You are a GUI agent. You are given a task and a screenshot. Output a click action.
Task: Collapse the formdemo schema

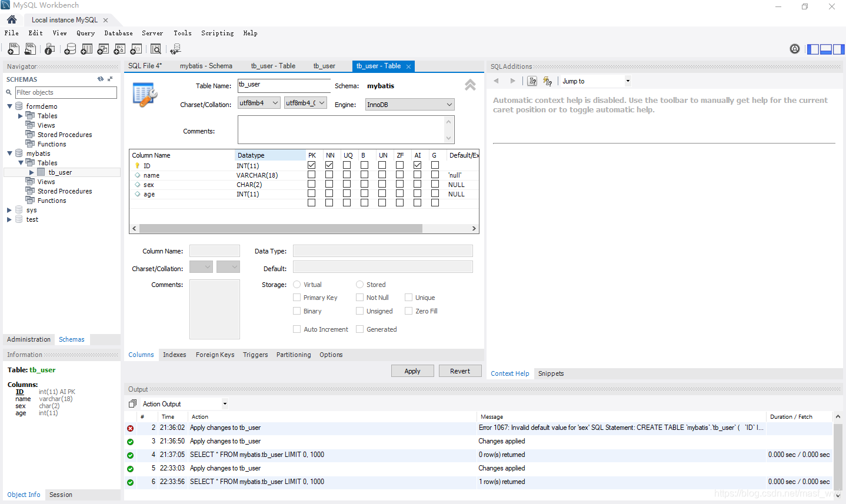pyautogui.click(x=10, y=106)
